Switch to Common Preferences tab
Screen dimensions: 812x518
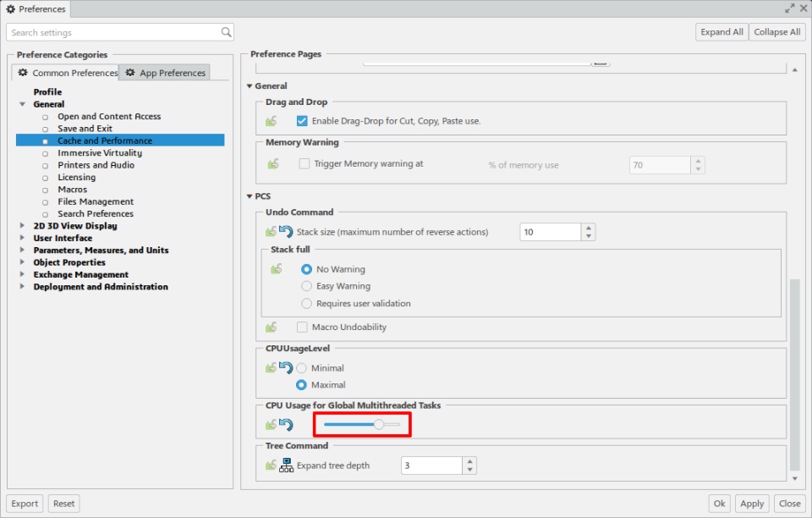66,73
